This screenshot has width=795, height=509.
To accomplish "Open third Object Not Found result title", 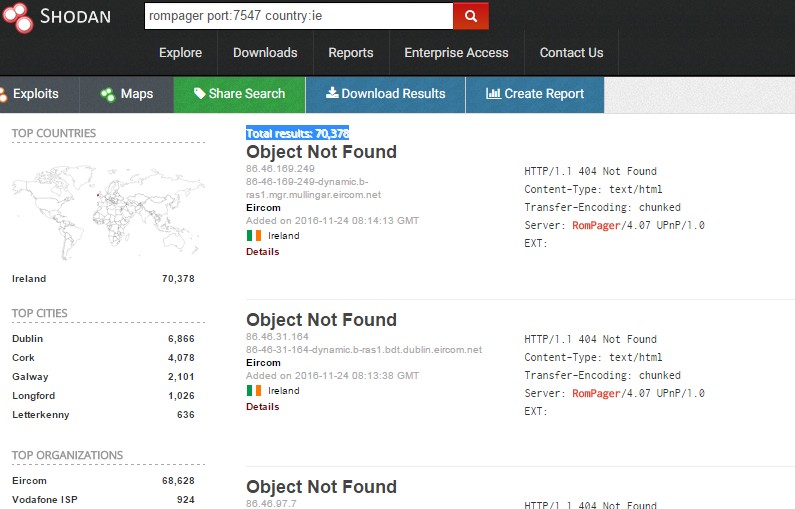I will [321, 487].
